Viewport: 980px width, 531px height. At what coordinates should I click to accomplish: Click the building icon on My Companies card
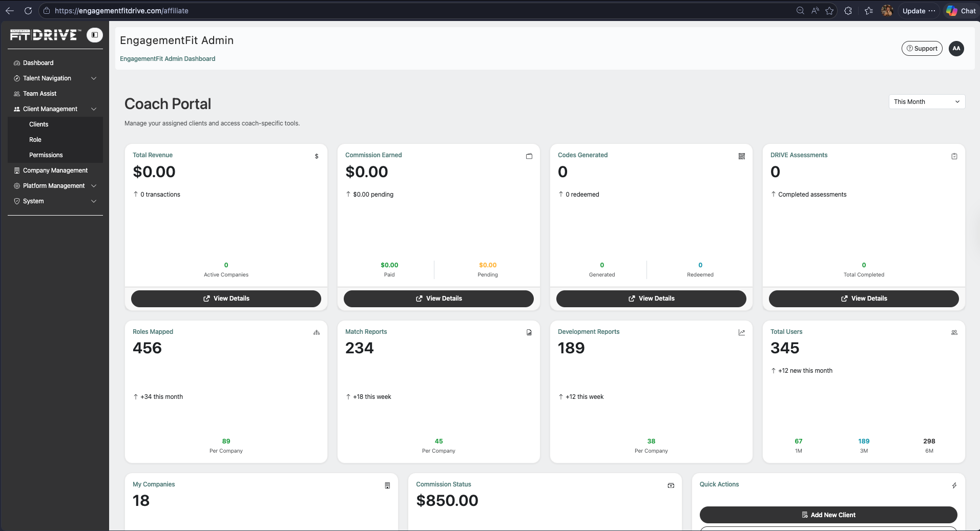[387, 485]
